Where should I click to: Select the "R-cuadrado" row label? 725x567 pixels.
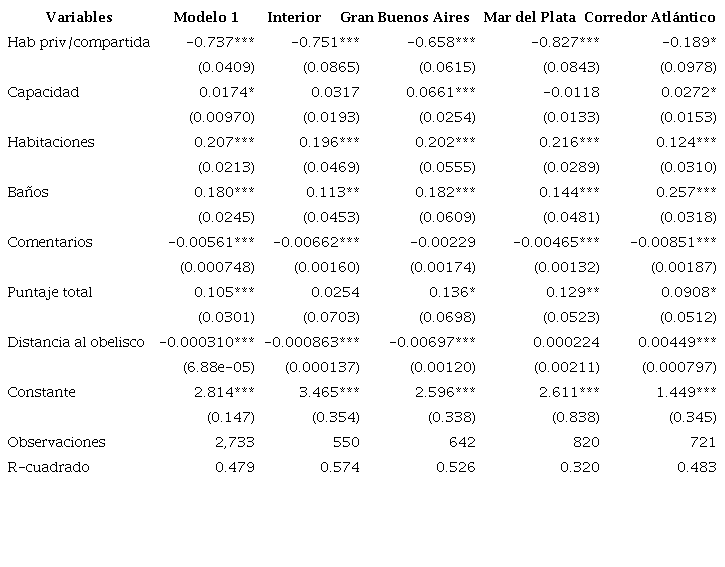48,467
